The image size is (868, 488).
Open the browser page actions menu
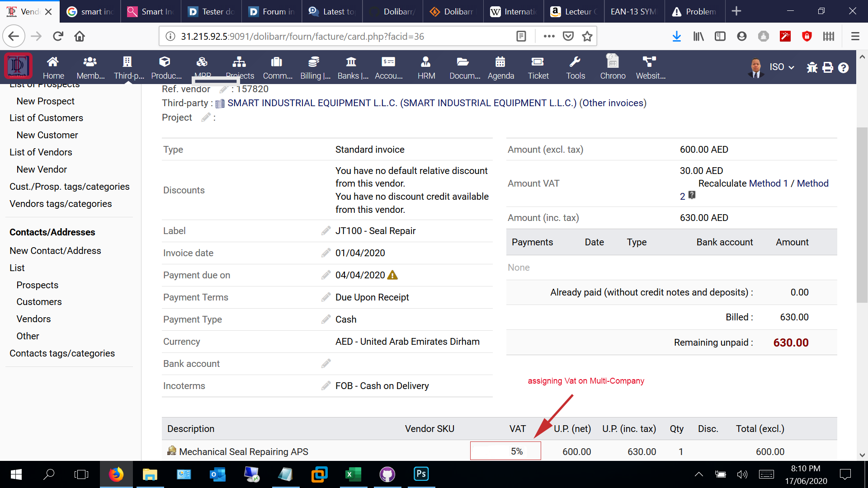pyautogui.click(x=549, y=36)
